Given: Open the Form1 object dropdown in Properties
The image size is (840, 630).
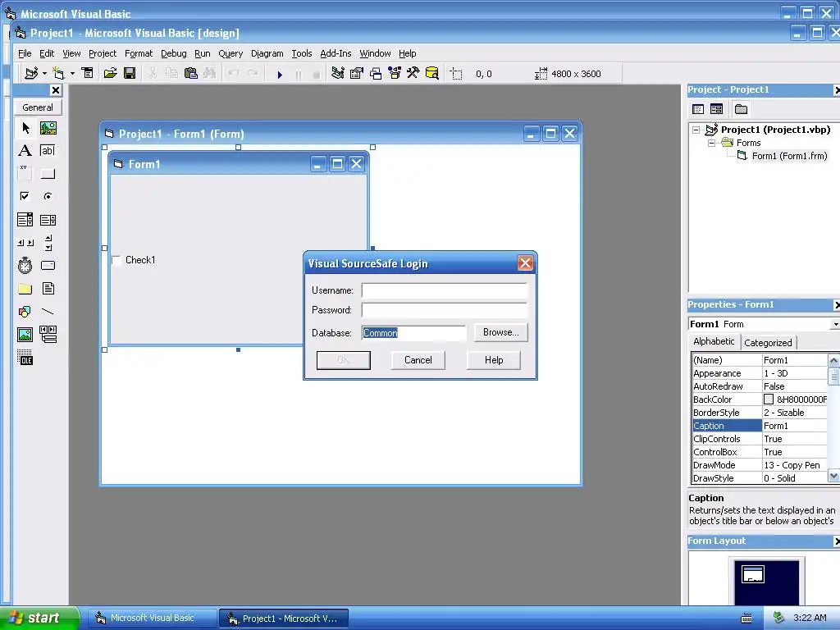Looking at the screenshot, I should click(x=834, y=325).
